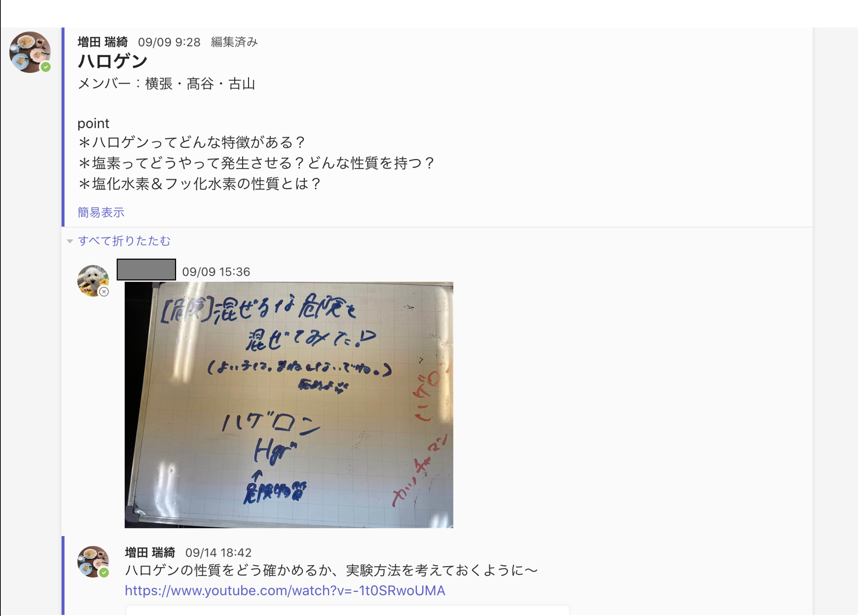Open the YouTube watch link
This screenshot has width=859, height=616.
285,591
